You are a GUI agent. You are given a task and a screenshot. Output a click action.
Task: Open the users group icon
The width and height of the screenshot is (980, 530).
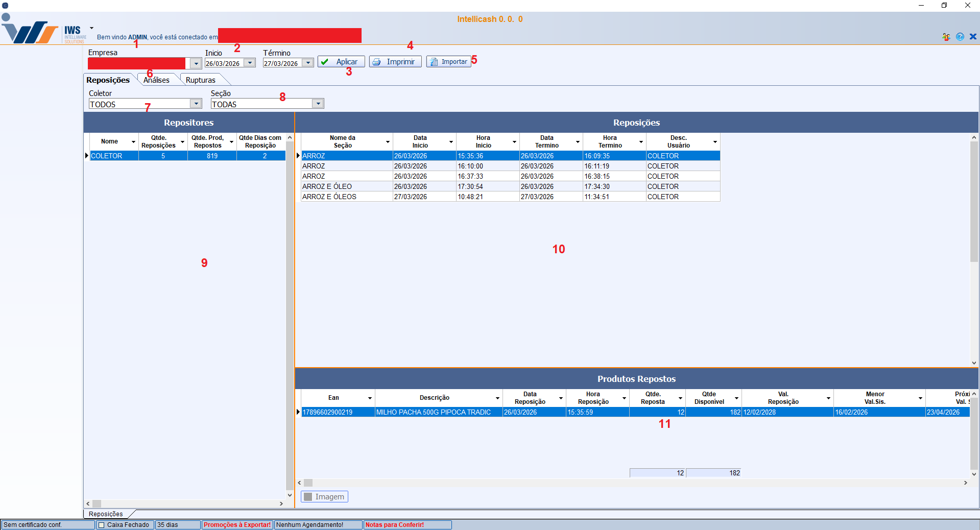(x=946, y=37)
